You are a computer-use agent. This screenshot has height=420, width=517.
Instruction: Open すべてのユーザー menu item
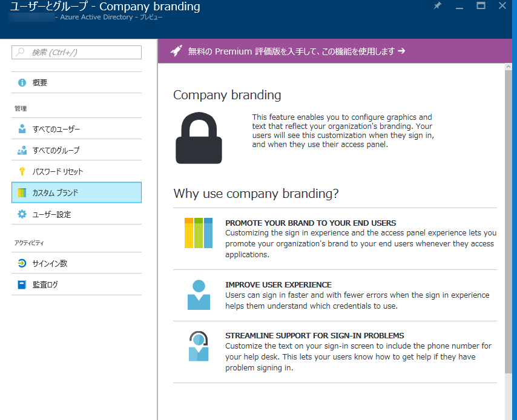pos(76,129)
